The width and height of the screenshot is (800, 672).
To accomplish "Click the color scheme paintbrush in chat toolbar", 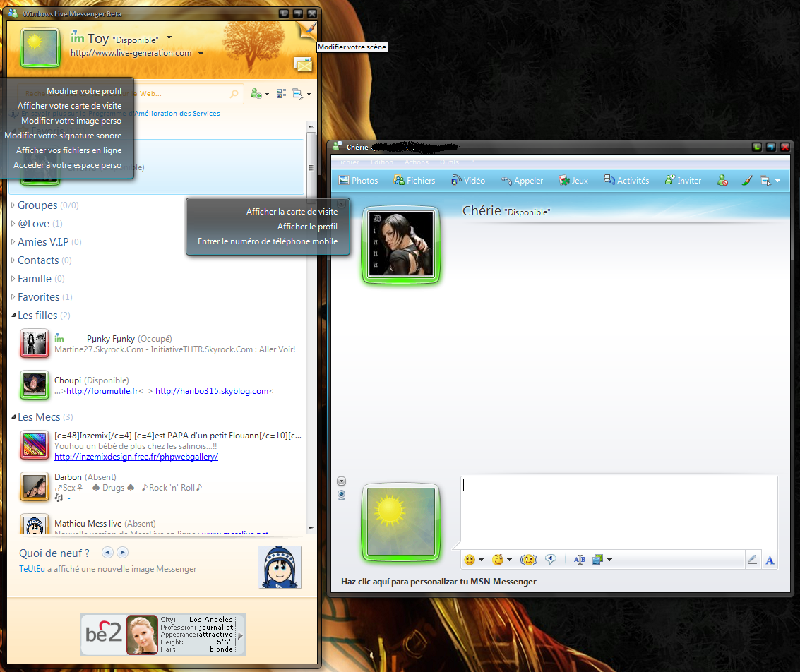I will (747, 181).
